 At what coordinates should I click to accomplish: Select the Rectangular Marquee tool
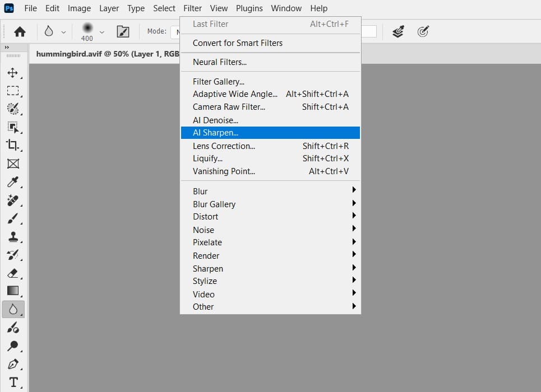click(x=13, y=91)
